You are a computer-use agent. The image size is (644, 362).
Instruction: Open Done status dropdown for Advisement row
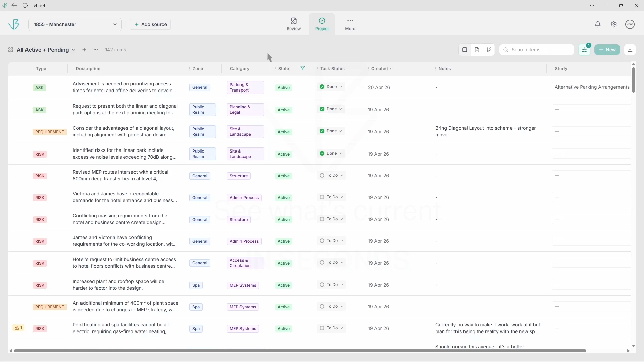pos(331,87)
